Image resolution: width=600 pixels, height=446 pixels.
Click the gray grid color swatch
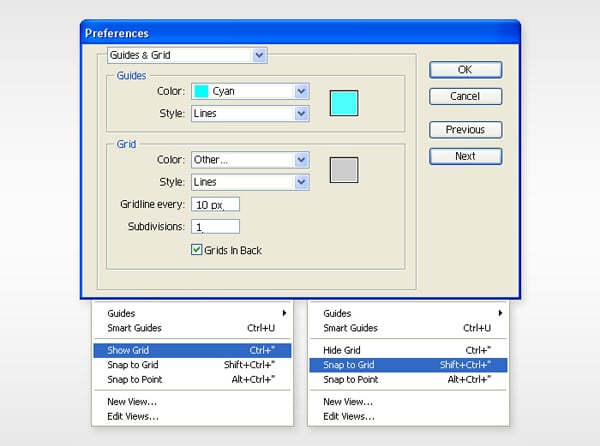point(344,170)
